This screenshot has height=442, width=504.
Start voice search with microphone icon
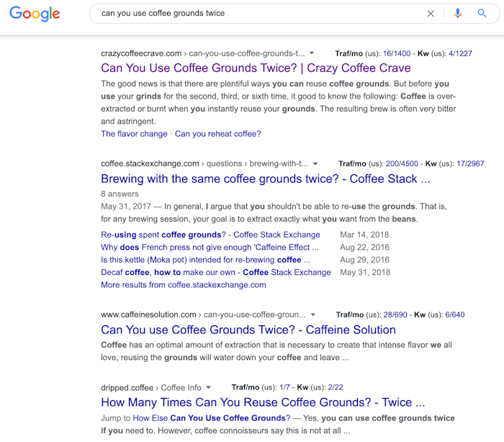pyautogui.click(x=457, y=14)
